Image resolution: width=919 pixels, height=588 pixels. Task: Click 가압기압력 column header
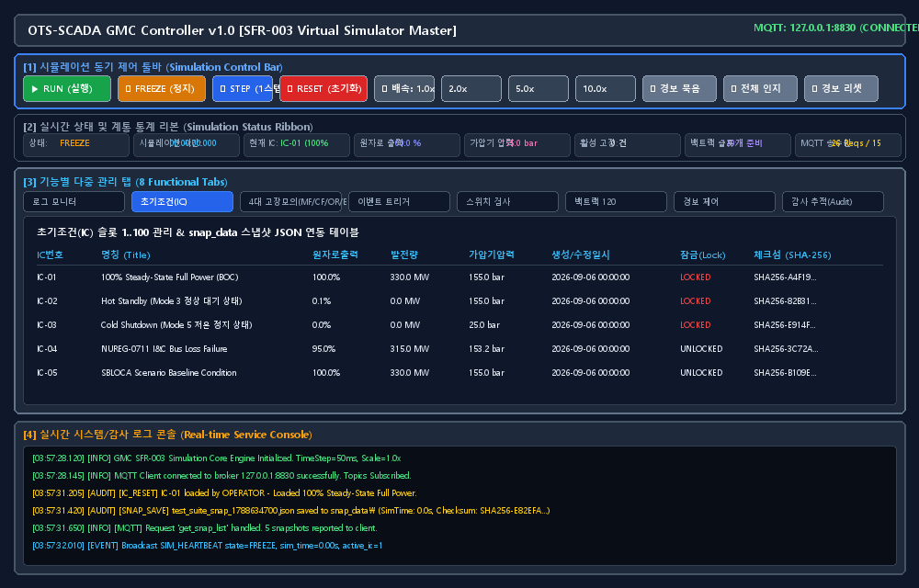pos(491,254)
